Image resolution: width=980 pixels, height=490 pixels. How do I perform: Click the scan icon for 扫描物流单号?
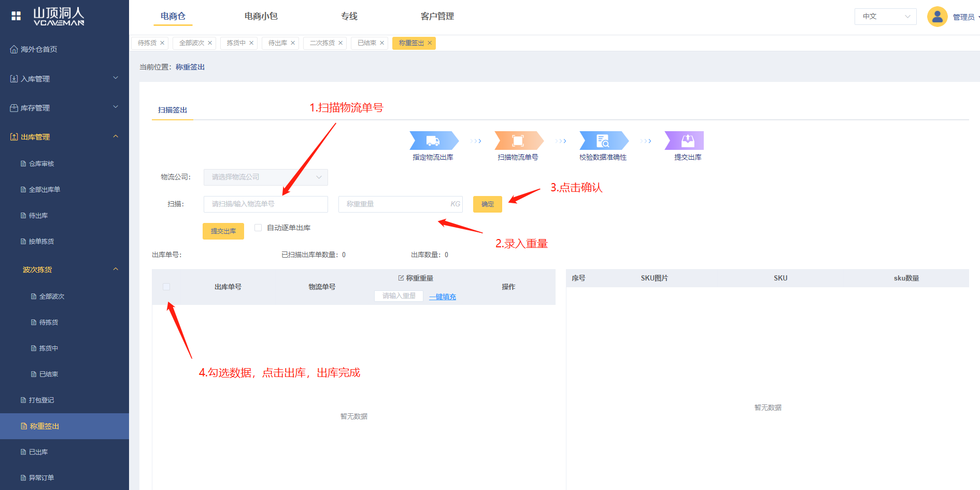point(518,141)
